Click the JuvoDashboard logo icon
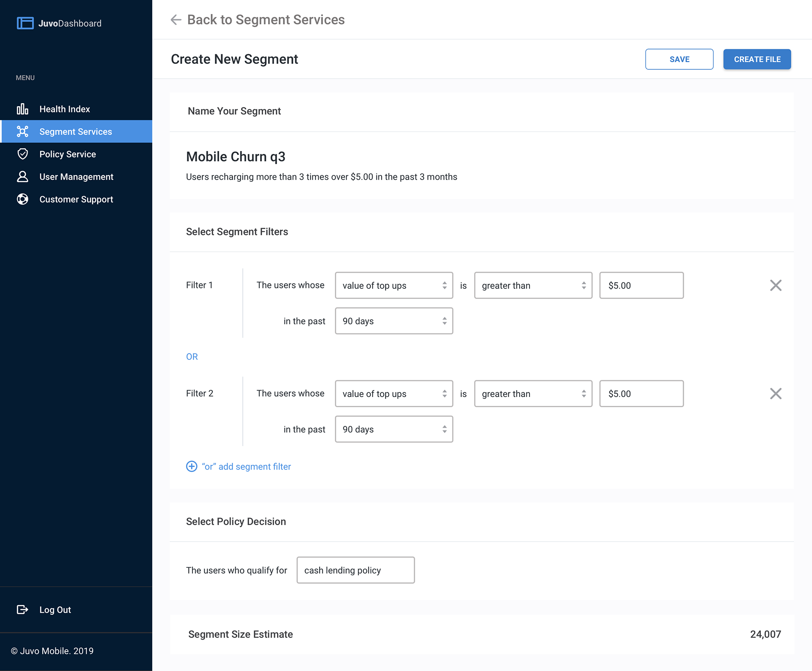 [x=25, y=23]
